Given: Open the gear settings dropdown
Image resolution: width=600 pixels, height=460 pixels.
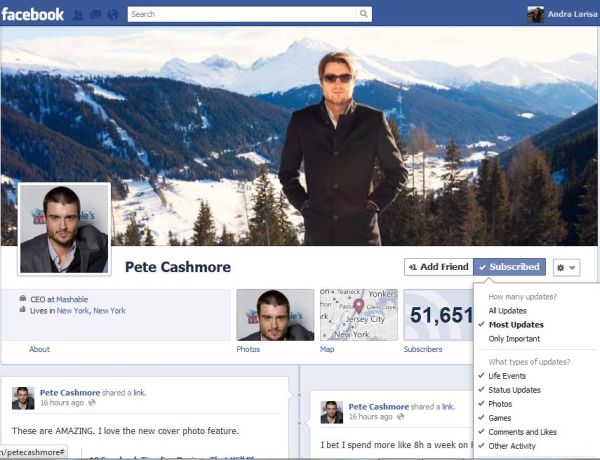Looking at the screenshot, I should 566,267.
